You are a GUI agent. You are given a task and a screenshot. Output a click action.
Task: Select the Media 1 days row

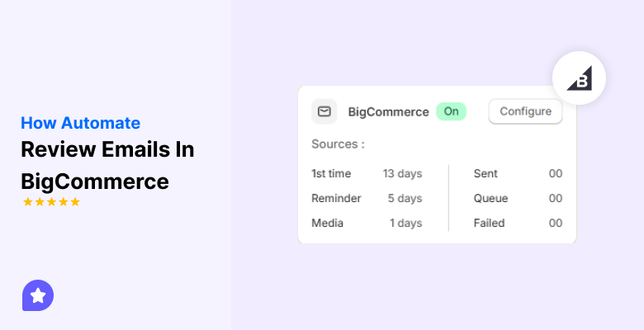367,223
